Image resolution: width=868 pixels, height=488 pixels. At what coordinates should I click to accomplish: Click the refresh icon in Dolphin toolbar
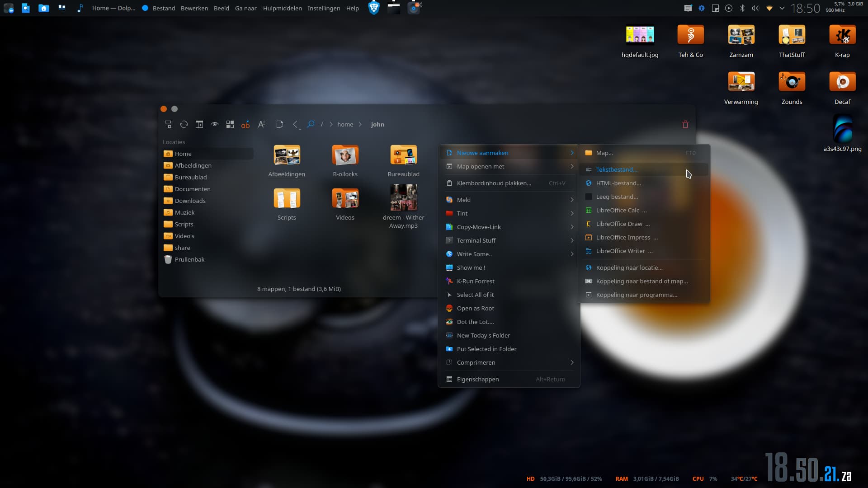(184, 124)
